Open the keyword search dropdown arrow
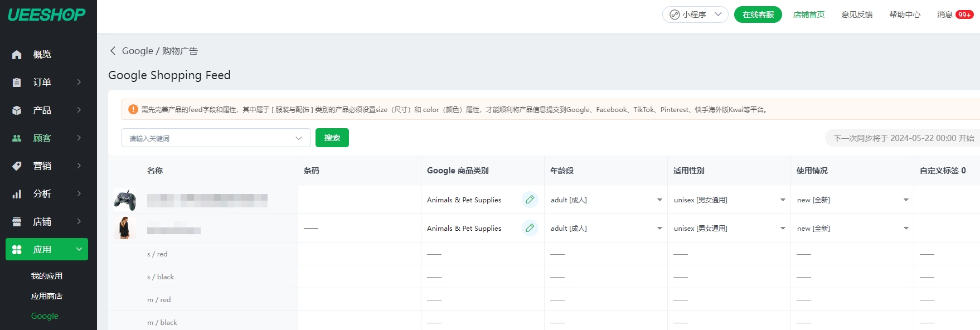980x330 pixels. pyautogui.click(x=299, y=138)
